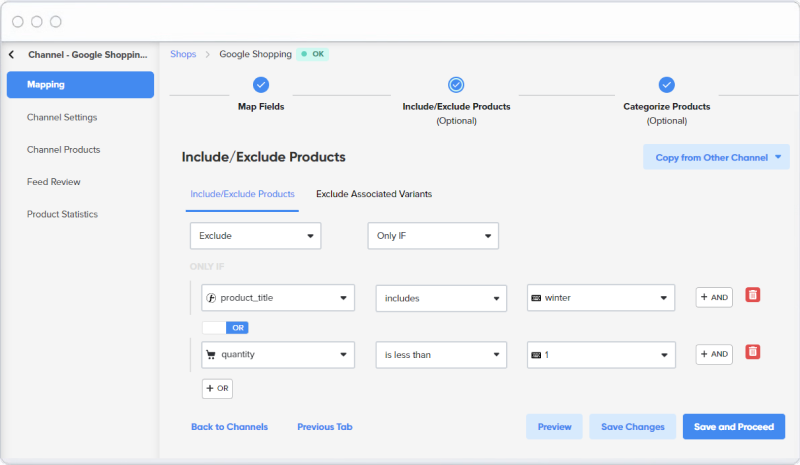Viewport: 800px width, 465px height.
Task: Expand the product_title field dropdown
Action: [x=277, y=297]
